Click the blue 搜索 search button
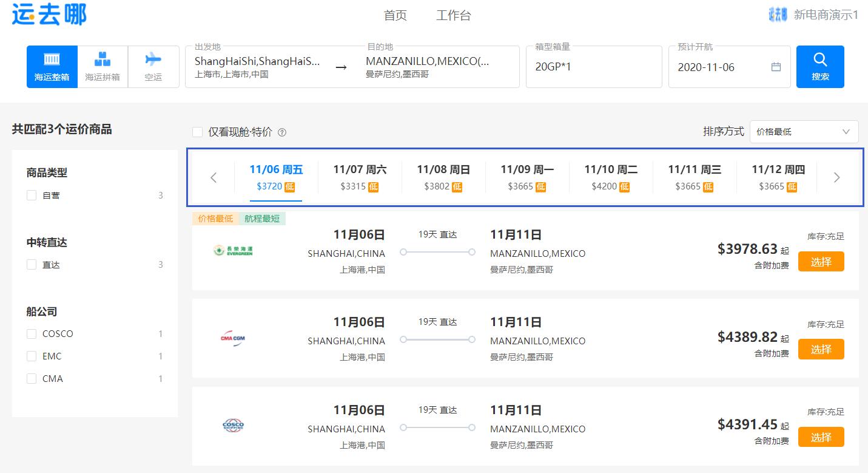The image size is (868, 473). pyautogui.click(x=820, y=66)
